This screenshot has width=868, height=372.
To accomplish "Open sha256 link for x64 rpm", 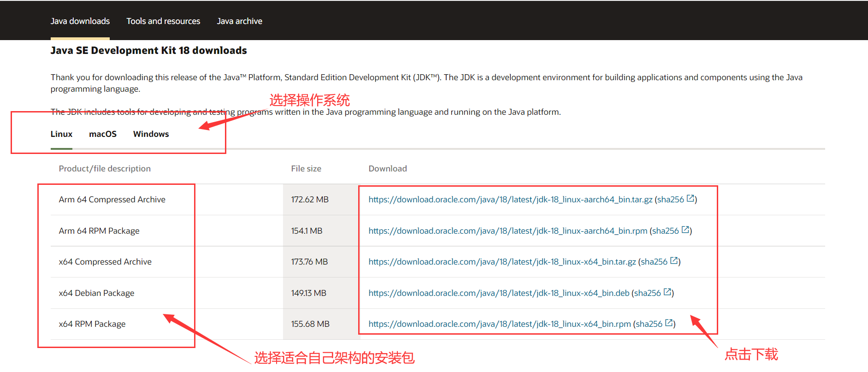I will tap(649, 324).
